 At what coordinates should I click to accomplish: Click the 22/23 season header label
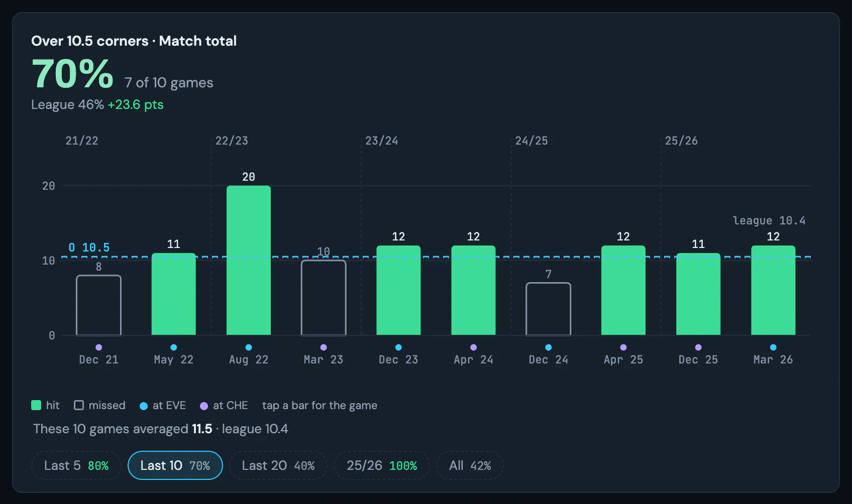[x=232, y=141]
